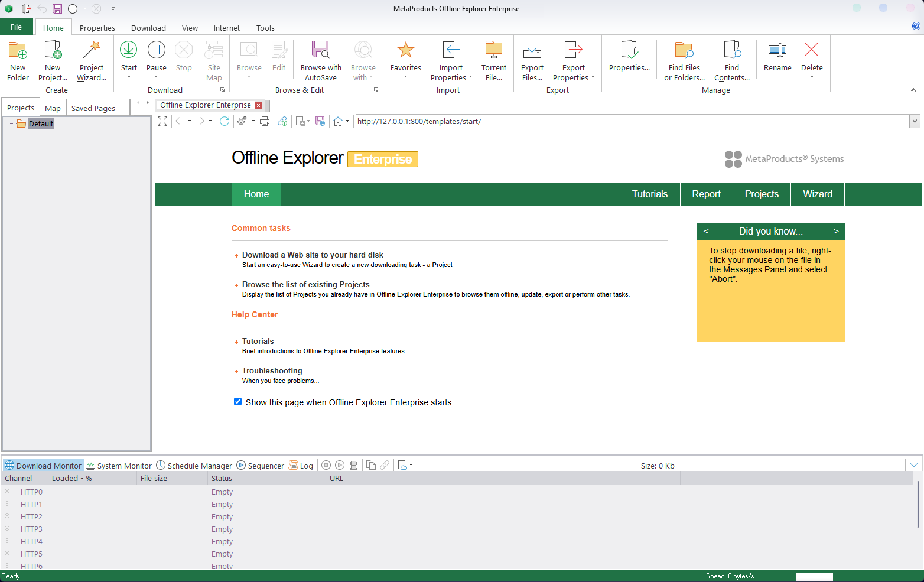
Task: Click the save page to web icon
Action: (x=320, y=121)
